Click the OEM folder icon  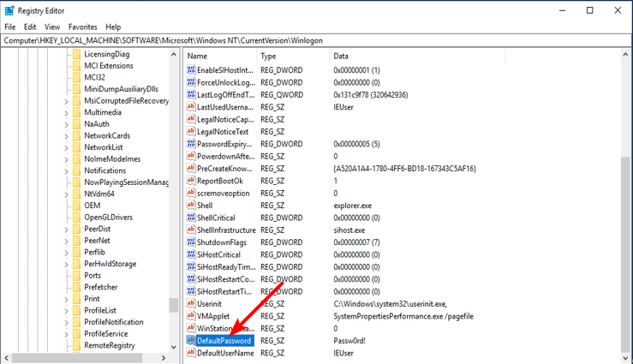[x=77, y=206]
